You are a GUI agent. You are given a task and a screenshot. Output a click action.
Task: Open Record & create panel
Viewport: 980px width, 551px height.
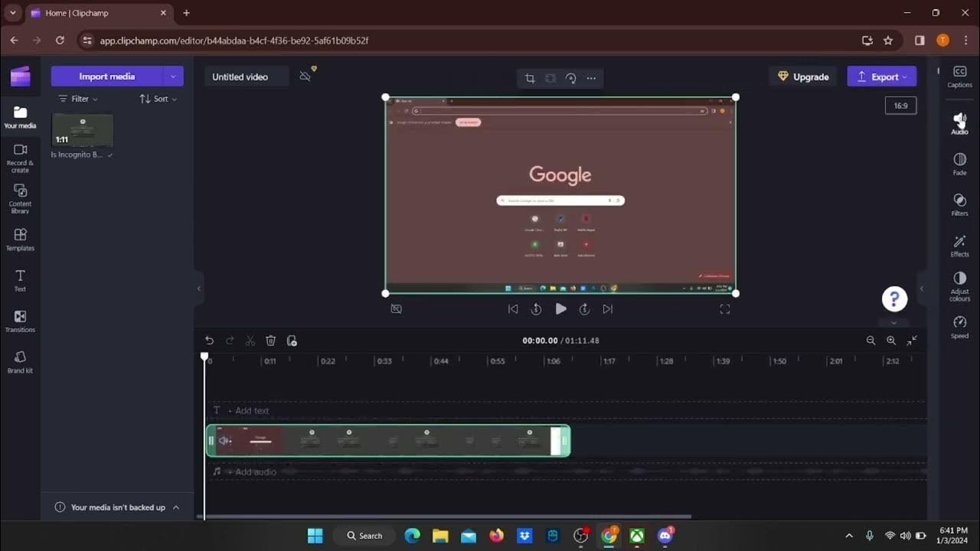(x=20, y=158)
